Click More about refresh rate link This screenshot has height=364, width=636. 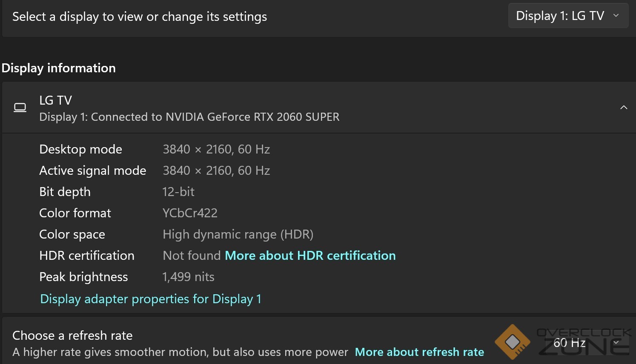[419, 352]
